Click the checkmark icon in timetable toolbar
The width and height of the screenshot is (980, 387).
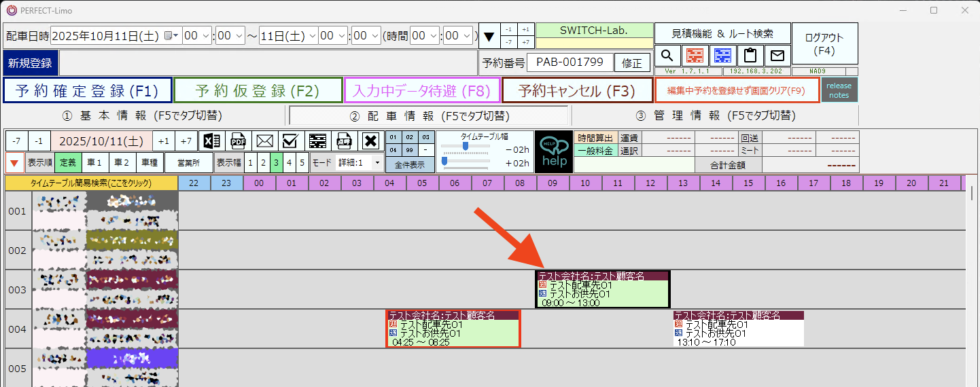point(291,141)
